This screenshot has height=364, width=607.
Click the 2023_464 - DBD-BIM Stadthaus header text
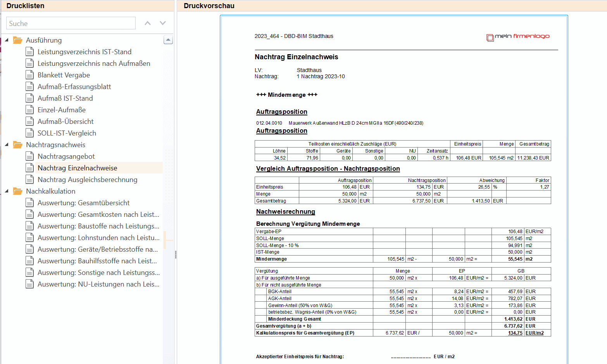click(294, 36)
